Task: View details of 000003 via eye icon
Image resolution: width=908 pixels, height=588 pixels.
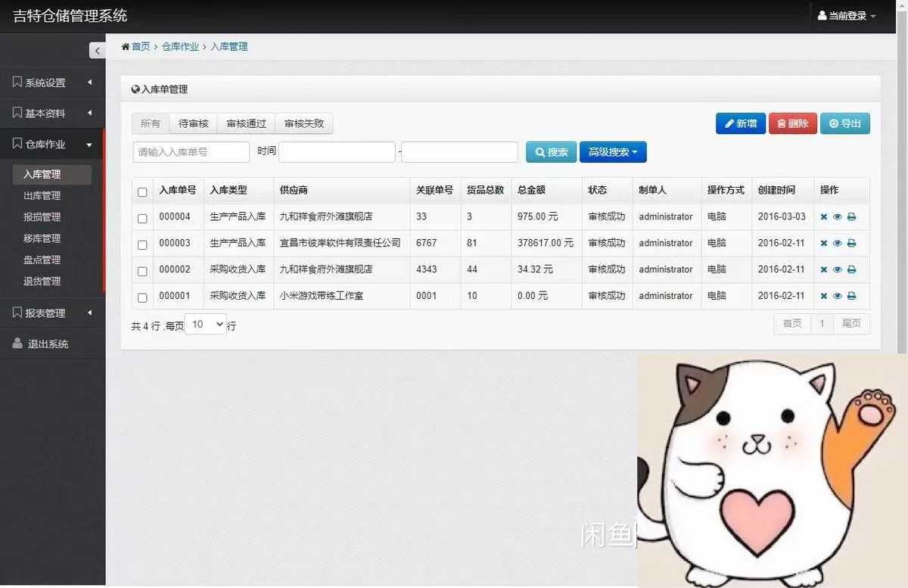Action: coord(838,244)
